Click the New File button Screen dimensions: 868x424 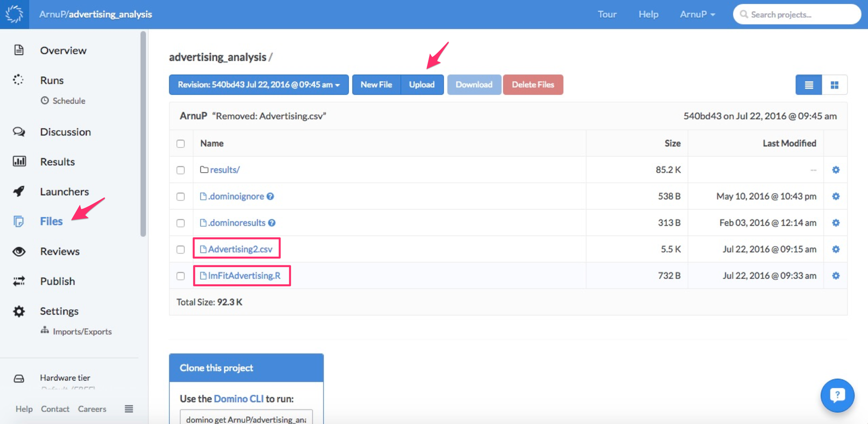[x=376, y=85]
